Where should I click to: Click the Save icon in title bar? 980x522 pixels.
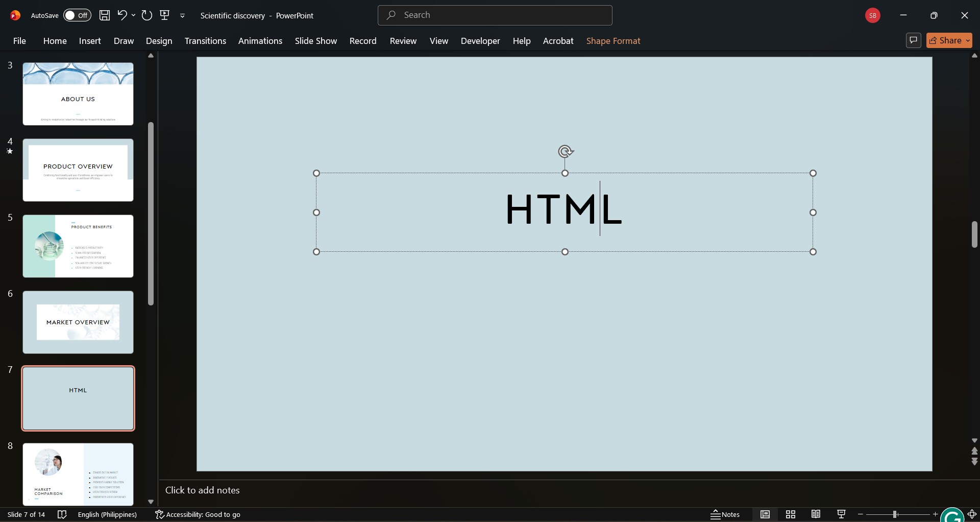[x=105, y=15]
